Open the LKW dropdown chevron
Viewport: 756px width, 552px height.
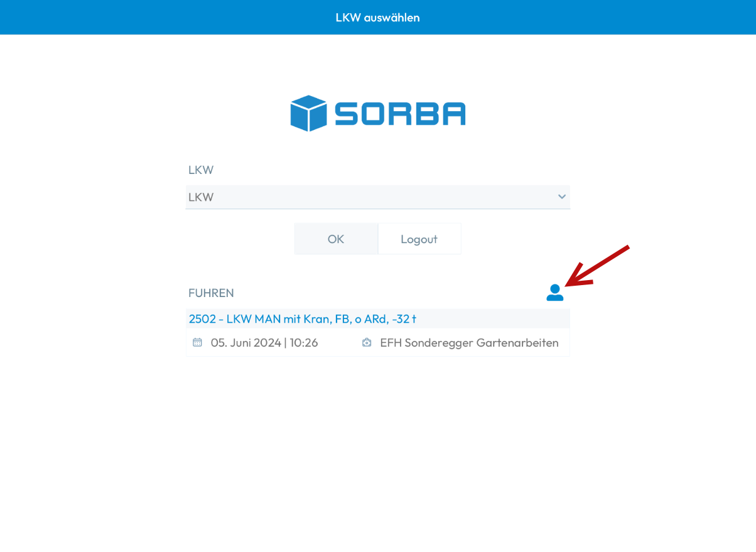561,197
